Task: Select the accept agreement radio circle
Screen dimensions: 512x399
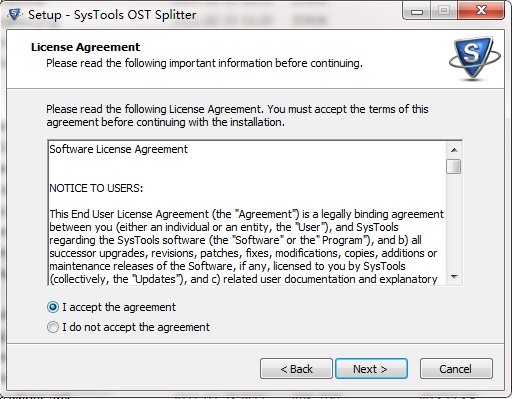Action: [53, 307]
